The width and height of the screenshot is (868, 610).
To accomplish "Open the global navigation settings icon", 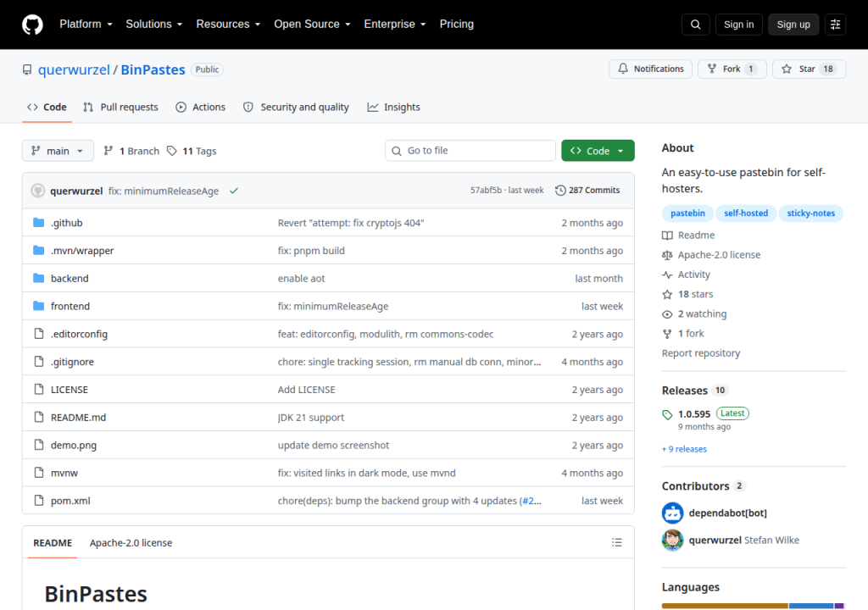I will (x=835, y=25).
